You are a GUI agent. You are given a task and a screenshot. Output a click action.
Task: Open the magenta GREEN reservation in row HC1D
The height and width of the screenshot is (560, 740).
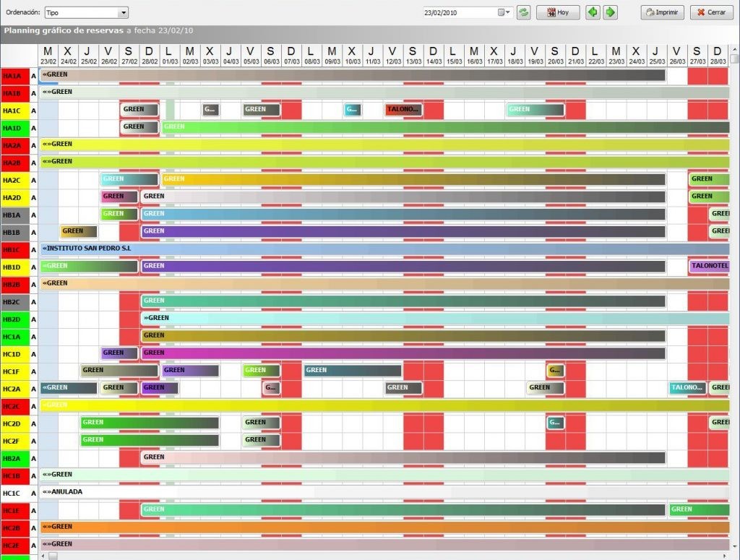coord(403,353)
